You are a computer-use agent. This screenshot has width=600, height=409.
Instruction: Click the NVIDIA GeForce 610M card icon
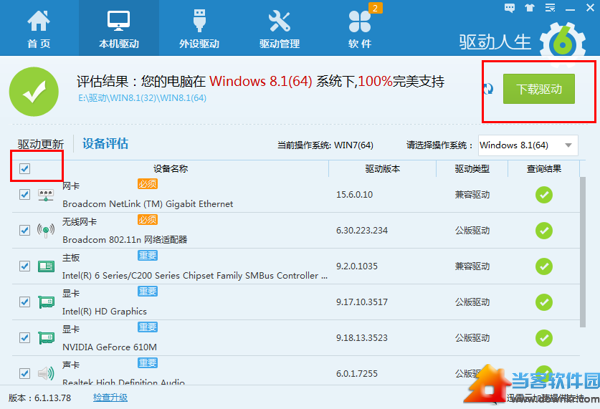46,338
